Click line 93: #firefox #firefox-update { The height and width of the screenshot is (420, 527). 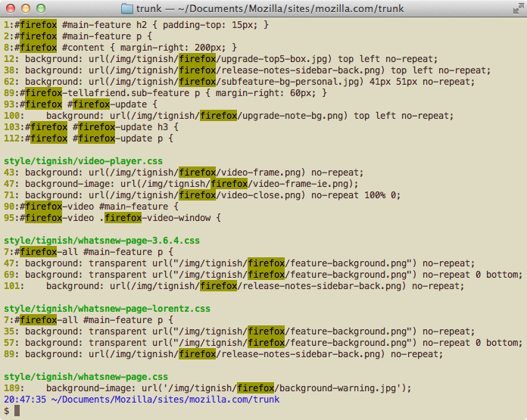(x=81, y=104)
